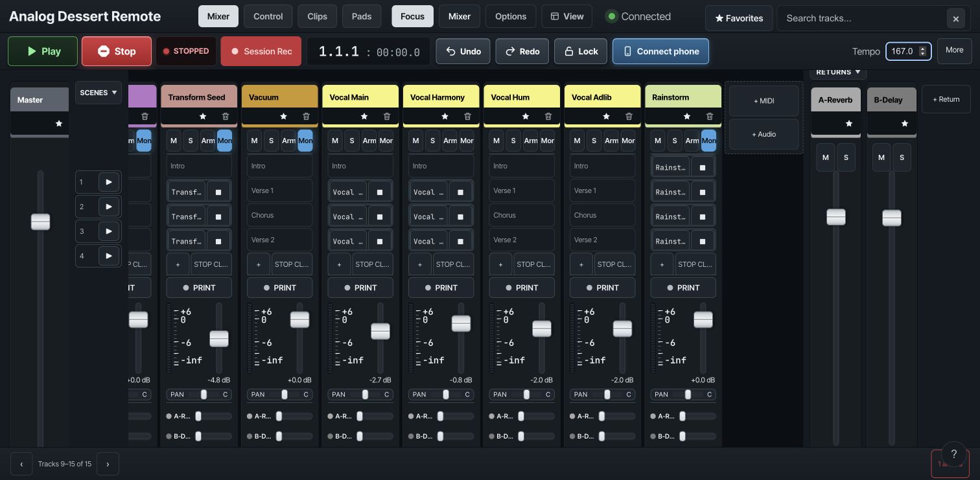The width and height of the screenshot is (980, 480).
Task: Delete the Vocal Harmony track
Action: coord(467,117)
